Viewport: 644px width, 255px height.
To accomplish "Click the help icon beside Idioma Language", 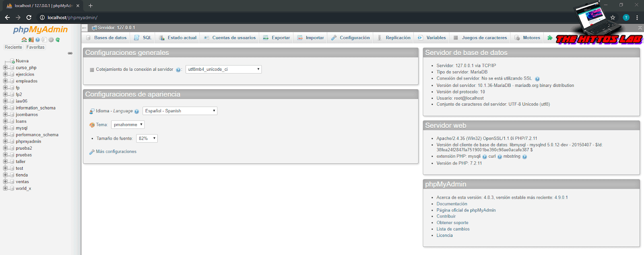I will 137,111.
